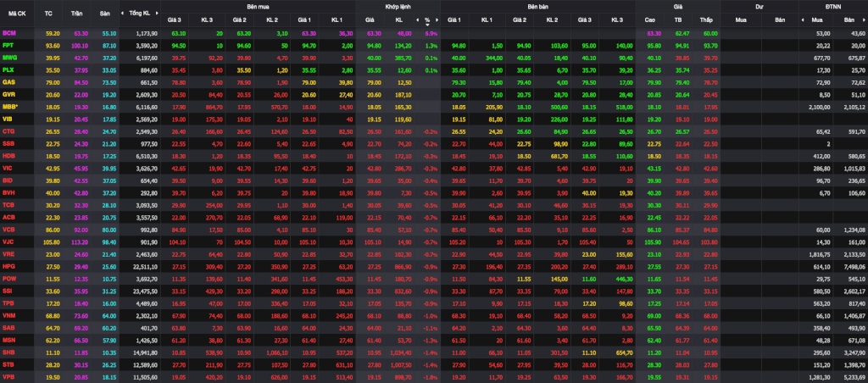Image resolution: width=868 pixels, height=383 pixels.
Task: Open the TPB stock symbol
Action: pyautogui.click(x=8, y=303)
